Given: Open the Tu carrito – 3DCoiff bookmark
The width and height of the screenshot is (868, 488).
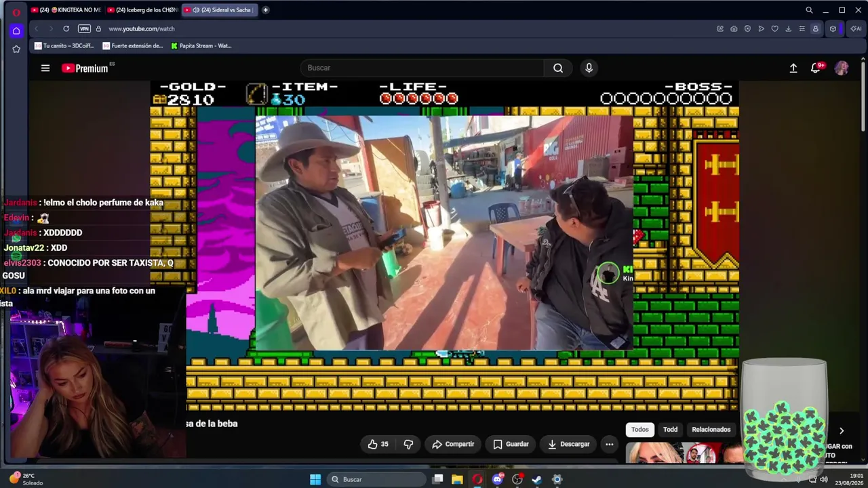Looking at the screenshot, I should (64, 46).
